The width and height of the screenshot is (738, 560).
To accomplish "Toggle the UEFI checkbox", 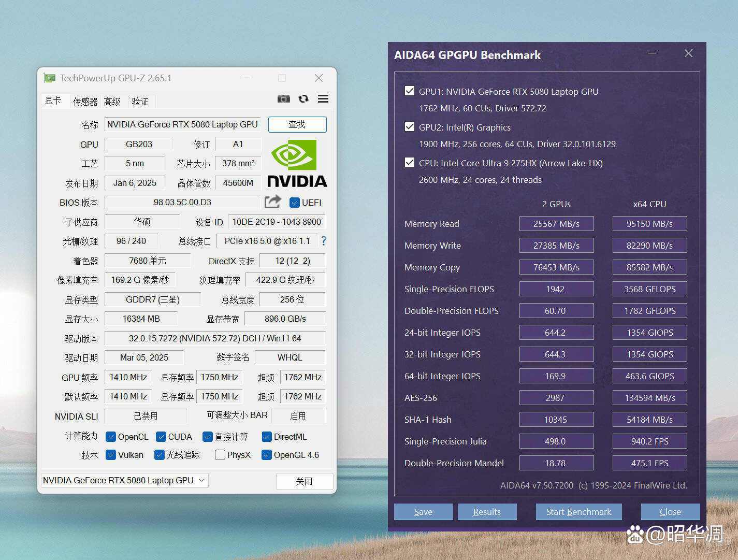I will point(295,203).
